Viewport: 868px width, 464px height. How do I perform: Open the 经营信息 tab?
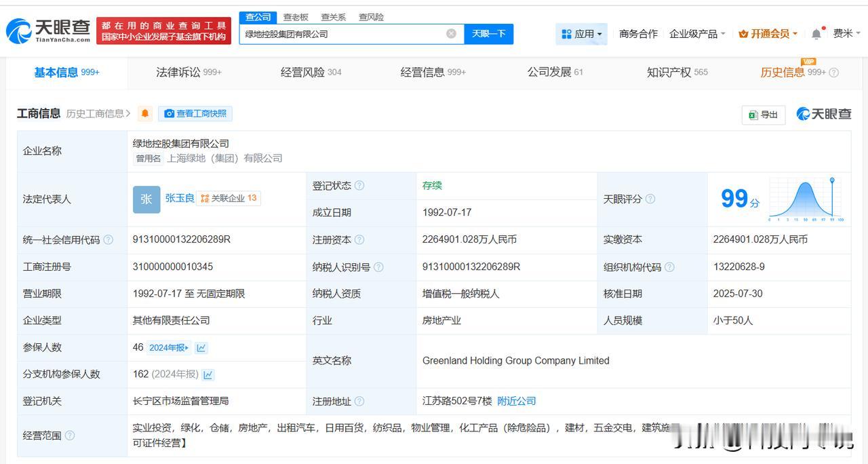[x=433, y=73]
